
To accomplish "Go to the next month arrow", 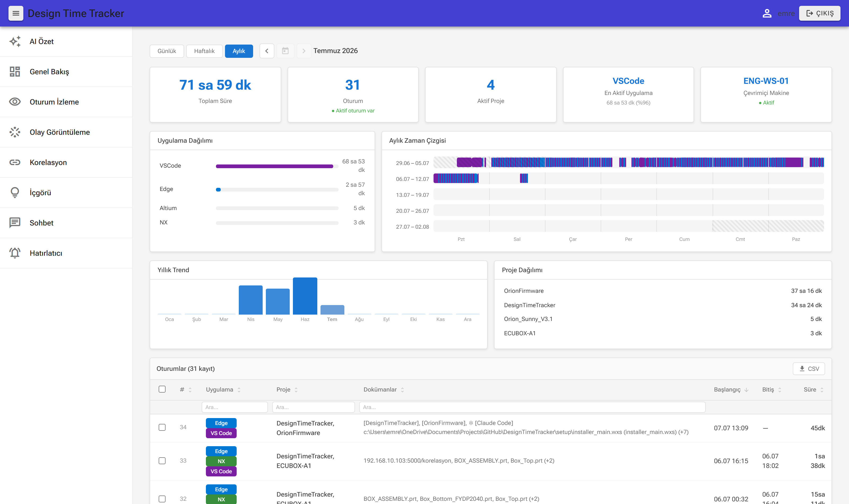I will (304, 51).
